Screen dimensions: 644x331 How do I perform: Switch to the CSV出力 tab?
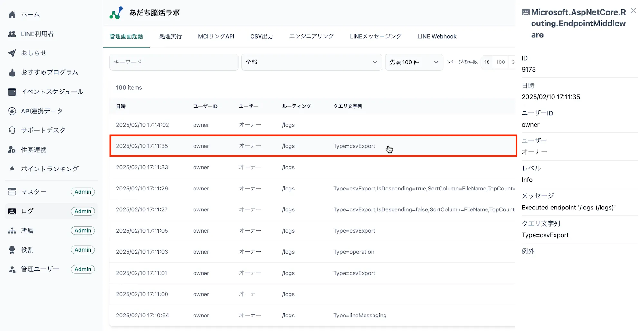pos(261,37)
